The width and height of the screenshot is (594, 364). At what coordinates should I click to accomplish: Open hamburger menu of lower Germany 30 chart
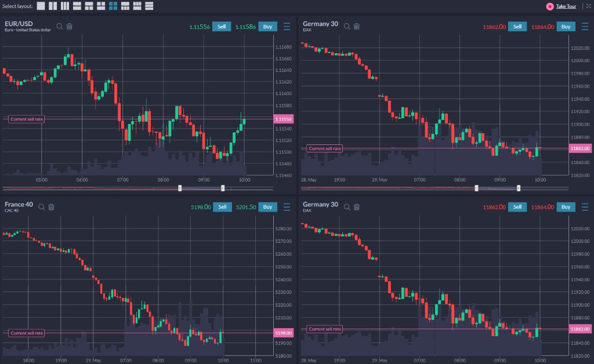pos(585,207)
